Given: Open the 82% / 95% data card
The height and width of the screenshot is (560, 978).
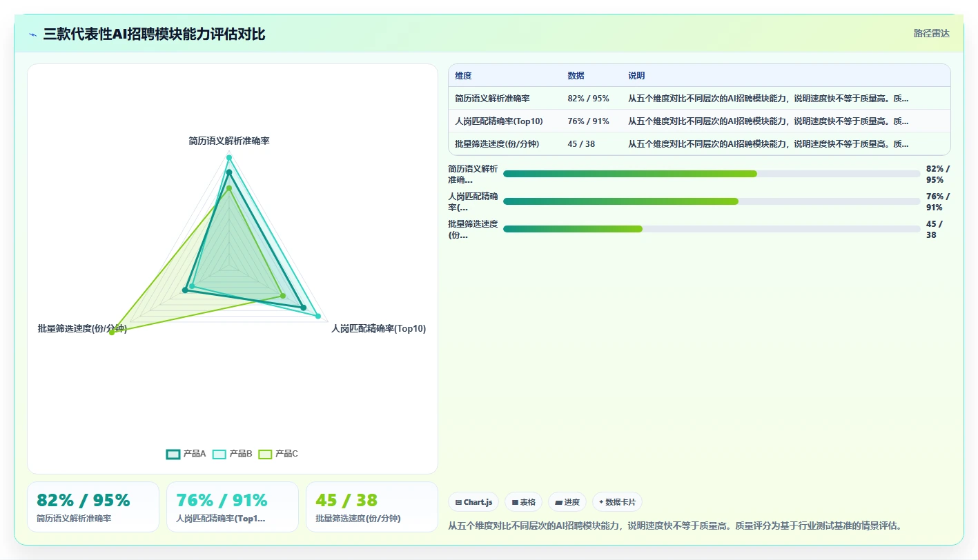Looking at the screenshot, I should tap(93, 507).
